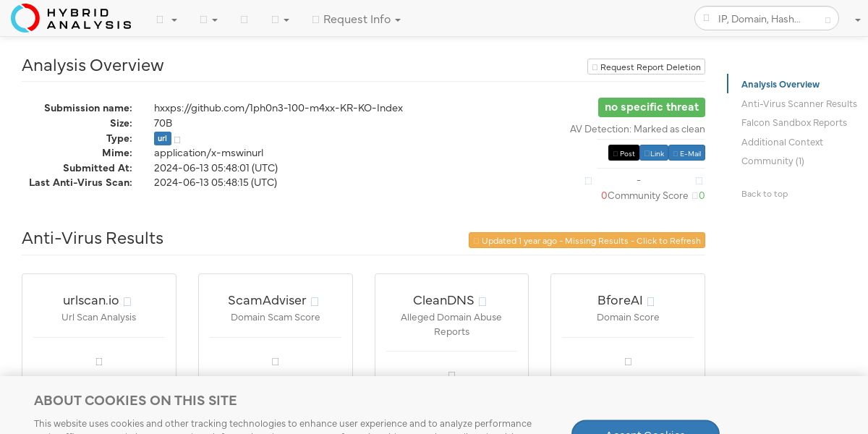Click the small icon beside the green 0
Image resolution: width=868 pixels, height=434 pixels.
pos(695,196)
